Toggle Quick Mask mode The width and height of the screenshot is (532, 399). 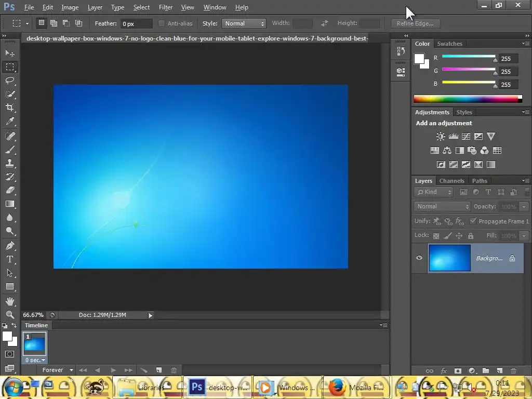[10, 354]
